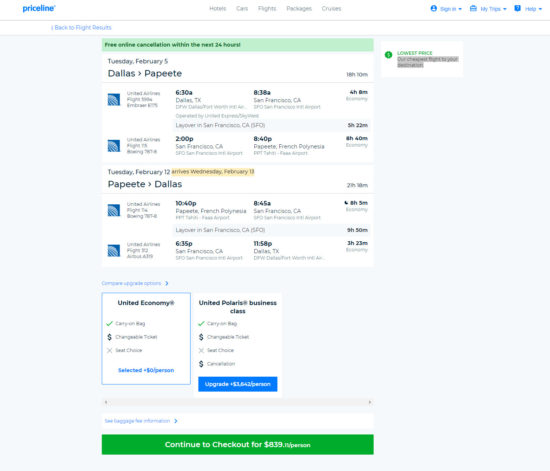This screenshot has width=550, height=471.
Task: Click 'Operated by United Express/SkyWest' text
Action: (217, 116)
